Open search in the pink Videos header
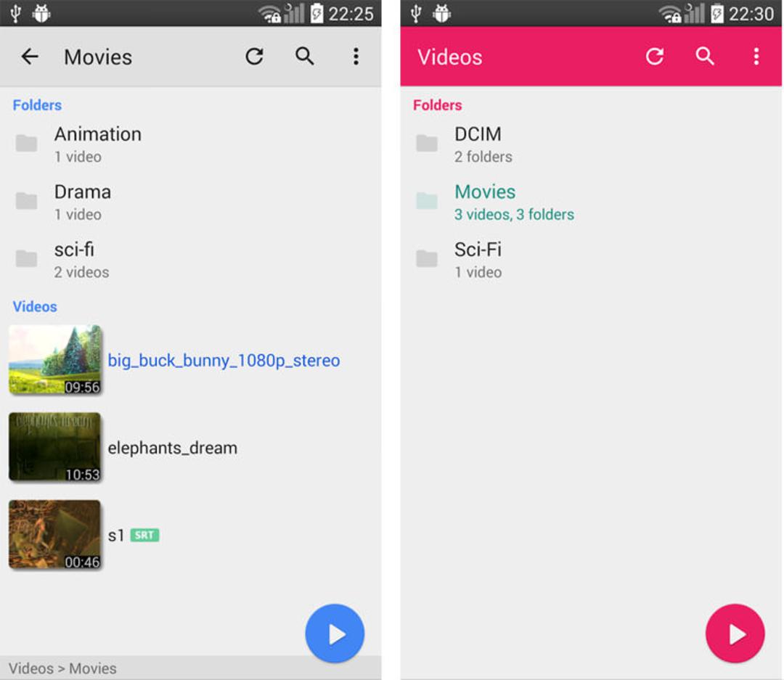This screenshot has height=680, width=784. point(705,56)
